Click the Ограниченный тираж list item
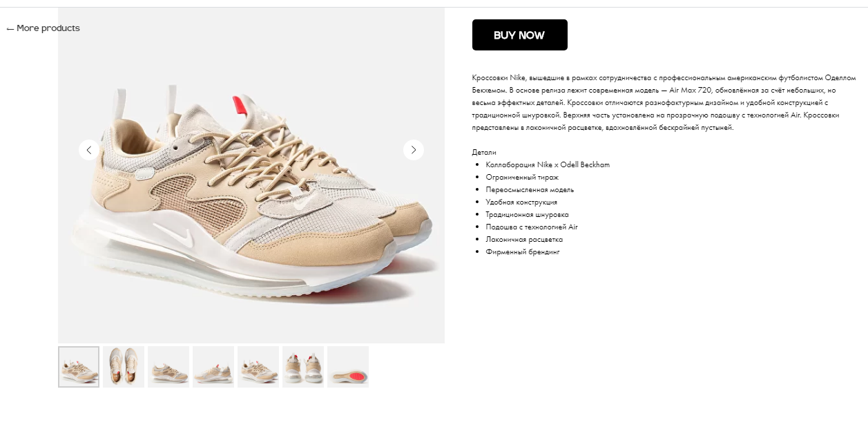 coord(522,177)
